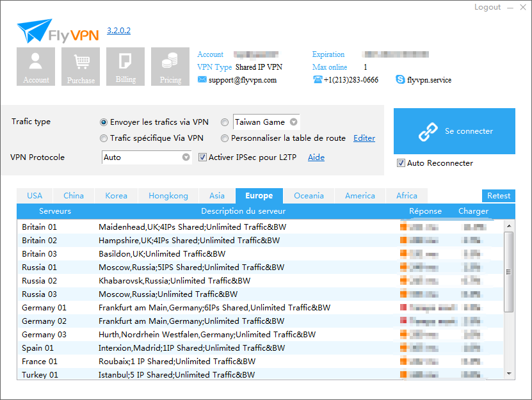
Task: Select the Germany 02 server row
Action: pyautogui.click(x=260, y=321)
